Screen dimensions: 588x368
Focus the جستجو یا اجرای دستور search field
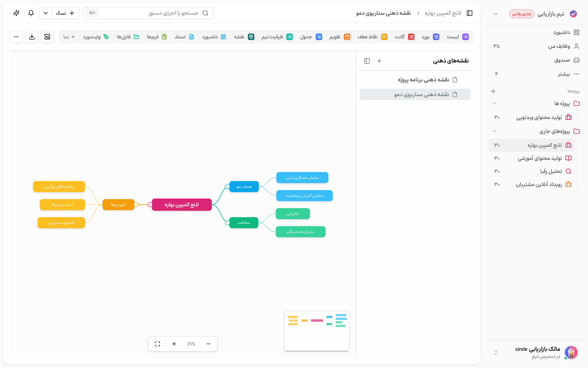pyautogui.click(x=148, y=13)
